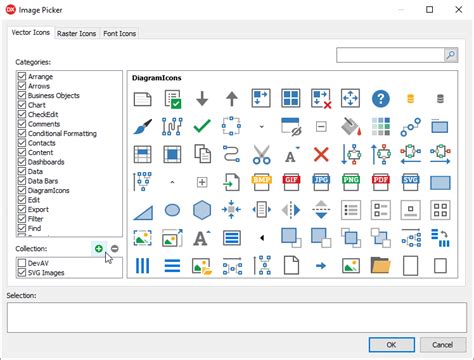This screenshot has width=474, height=360.
Task: Toggle the Find category checkbox
Action: (x=22, y=228)
